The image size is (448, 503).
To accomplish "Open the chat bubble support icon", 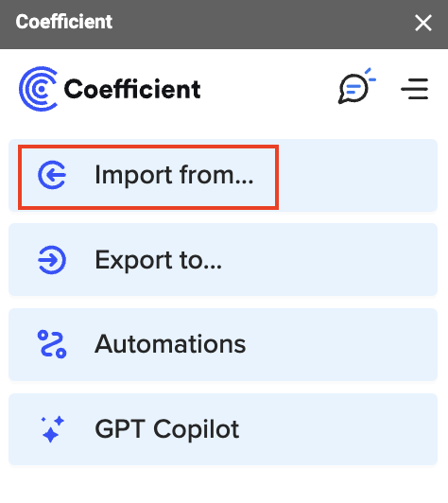I will click(x=356, y=87).
